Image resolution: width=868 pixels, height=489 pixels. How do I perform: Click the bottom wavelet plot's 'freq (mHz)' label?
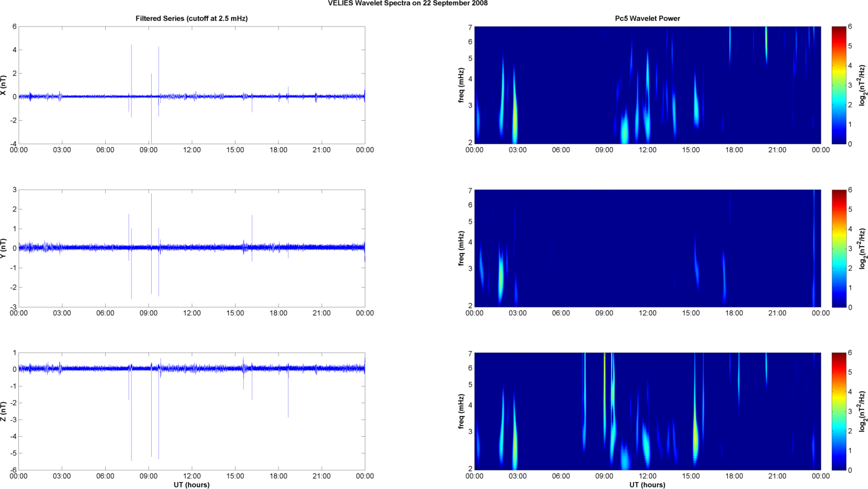(x=461, y=411)
